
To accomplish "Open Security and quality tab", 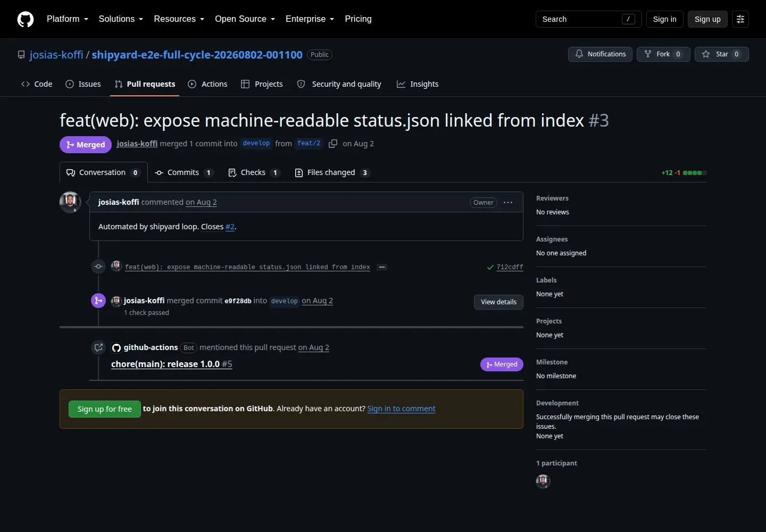I will point(339,84).
